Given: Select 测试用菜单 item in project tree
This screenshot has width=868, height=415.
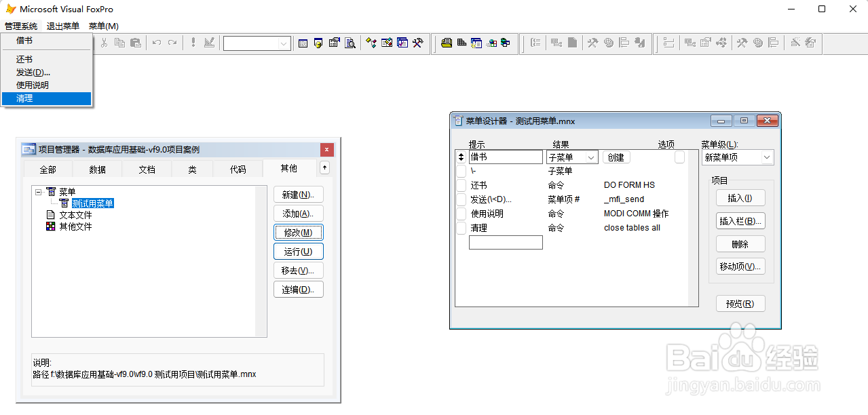Looking at the screenshot, I should 92,203.
